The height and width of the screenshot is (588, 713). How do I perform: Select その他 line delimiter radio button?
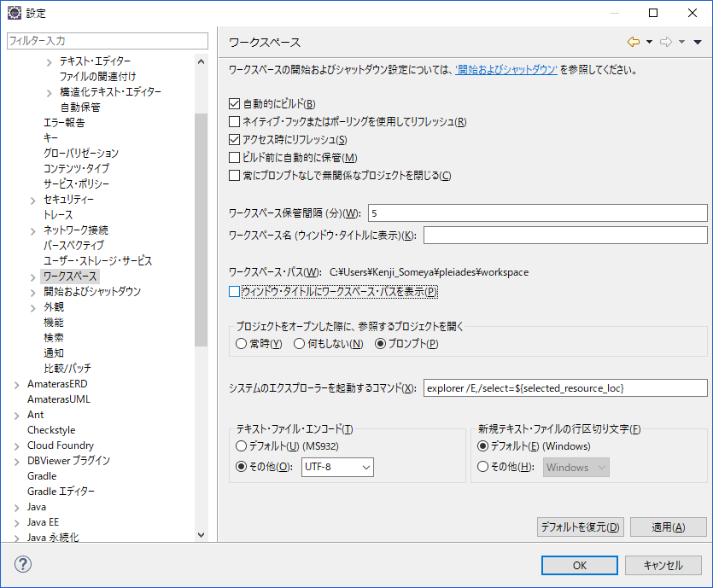(x=482, y=467)
